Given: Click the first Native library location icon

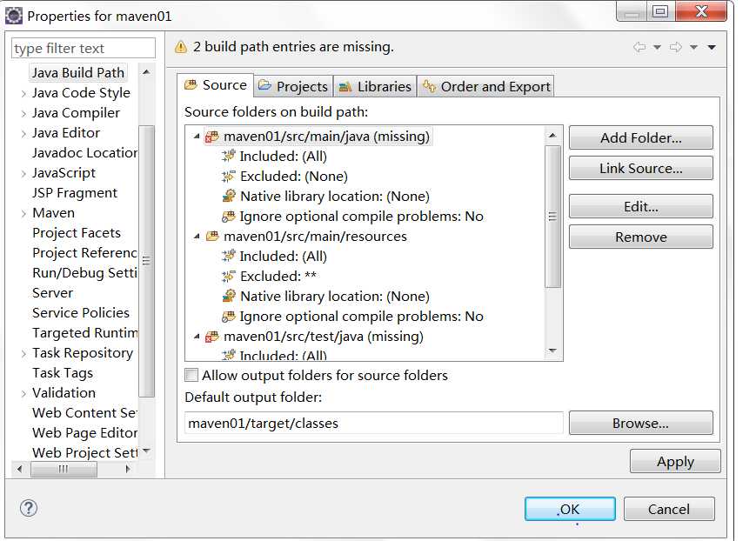Looking at the screenshot, I should 229,197.
